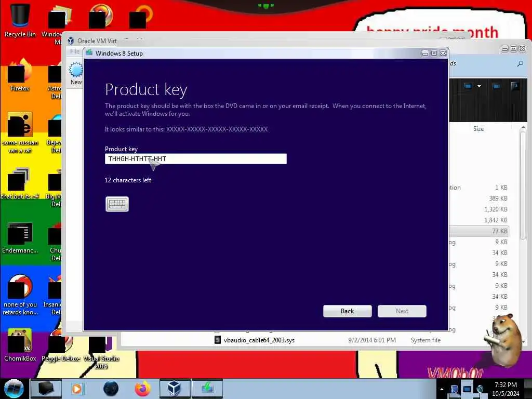The image size is (532, 399).
Task: Select the highlighted 77 KB row
Action: (479, 231)
